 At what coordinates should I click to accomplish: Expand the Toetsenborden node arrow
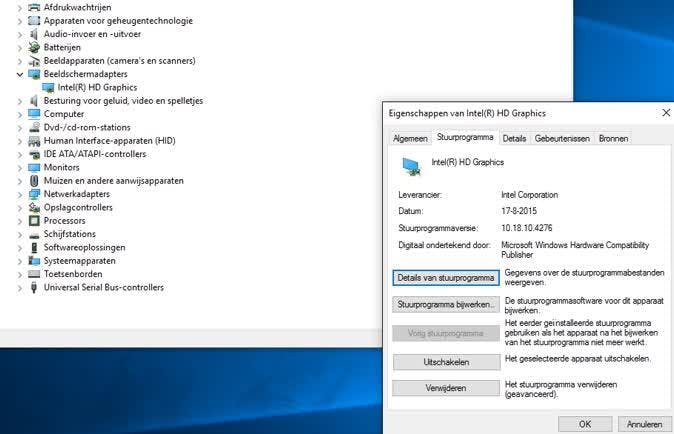pos(20,274)
